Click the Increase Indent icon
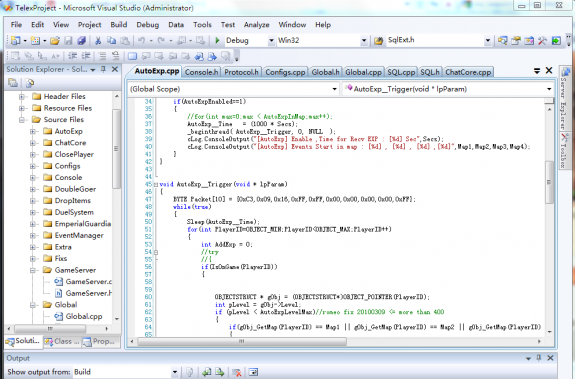This screenshot has width=575, height=379. pos(86,56)
